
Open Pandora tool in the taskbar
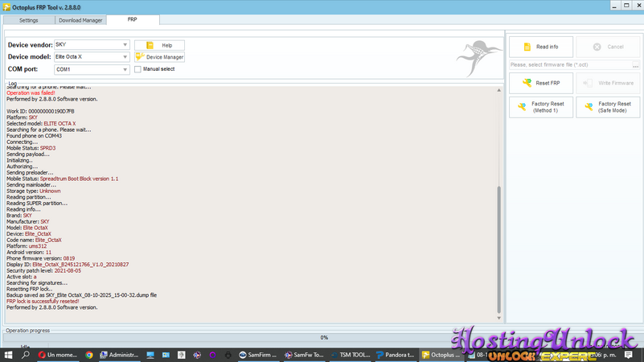tap(396, 355)
